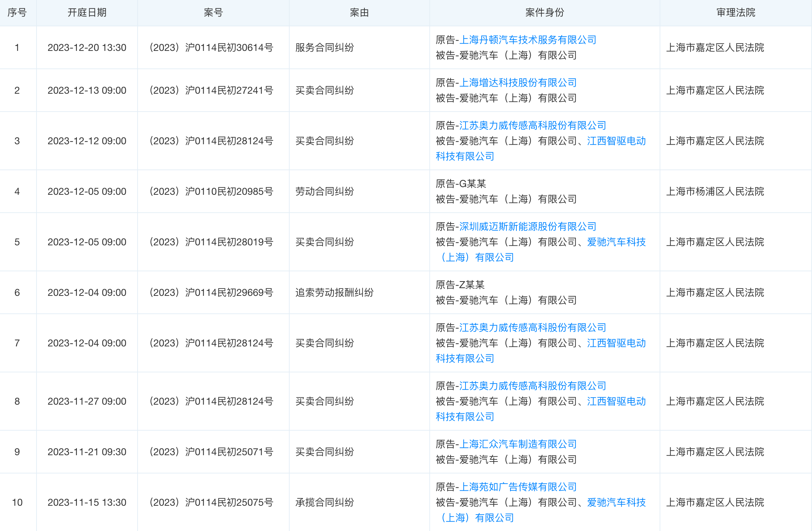Click 2023-12-04 09:00 in the 追索劳动报酬纠纷 row
The image size is (812, 531).
point(87,293)
